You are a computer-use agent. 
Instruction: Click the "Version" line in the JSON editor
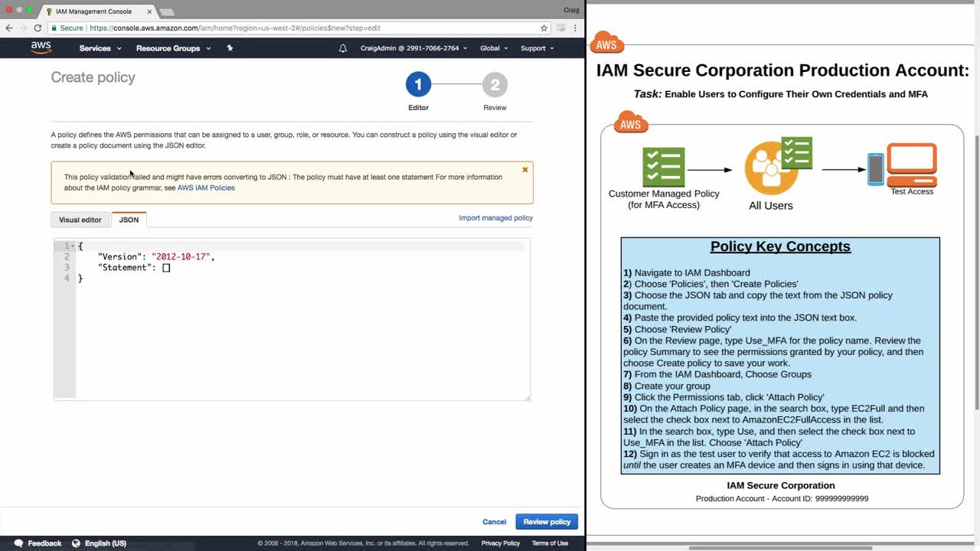156,256
